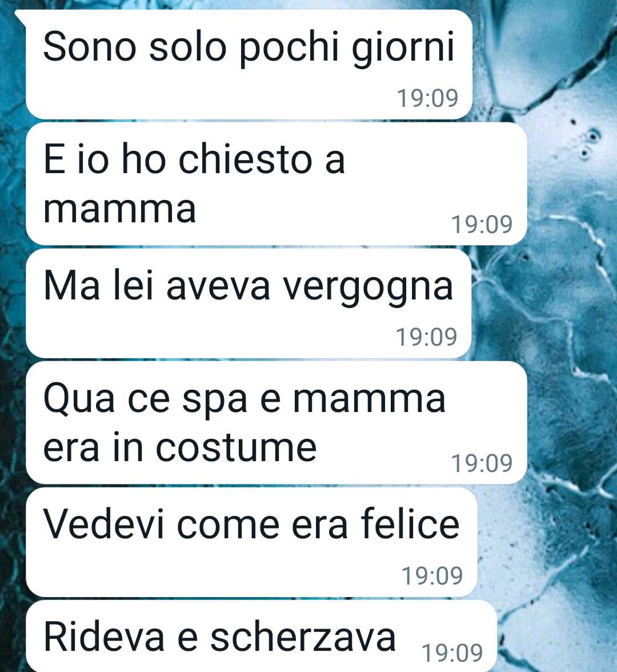This screenshot has width=617, height=672.
Task: Click the 19:09 time beside "mamma" in second bubble
Action: click(x=482, y=224)
